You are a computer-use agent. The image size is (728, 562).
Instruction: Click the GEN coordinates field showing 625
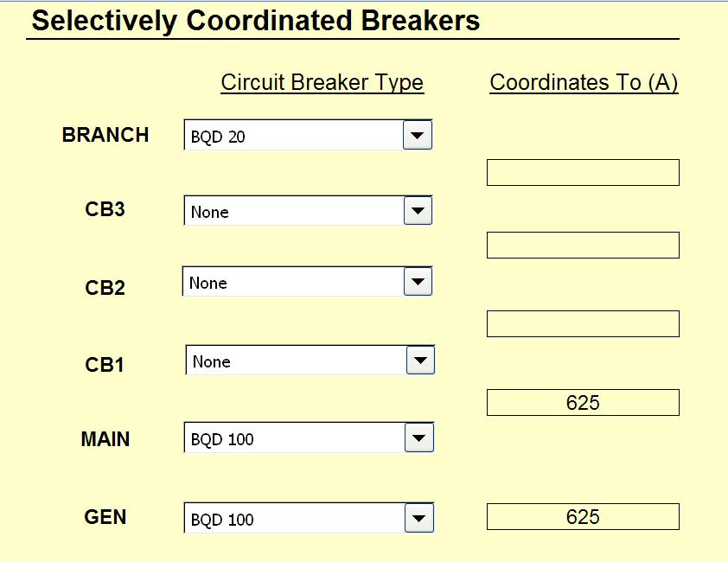pos(583,516)
